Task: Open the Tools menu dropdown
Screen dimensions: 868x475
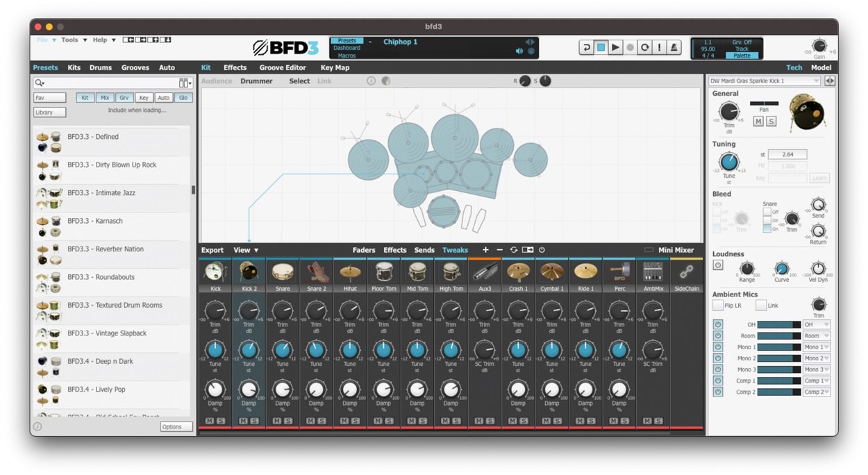Action: [x=74, y=40]
